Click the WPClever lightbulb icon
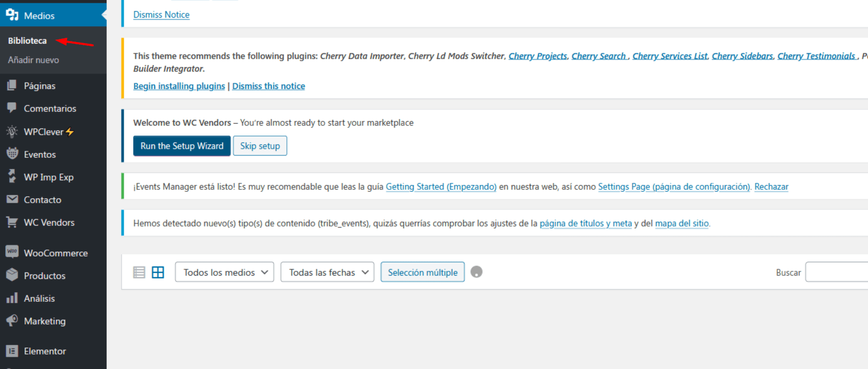The image size is (868, 369). 12,131
